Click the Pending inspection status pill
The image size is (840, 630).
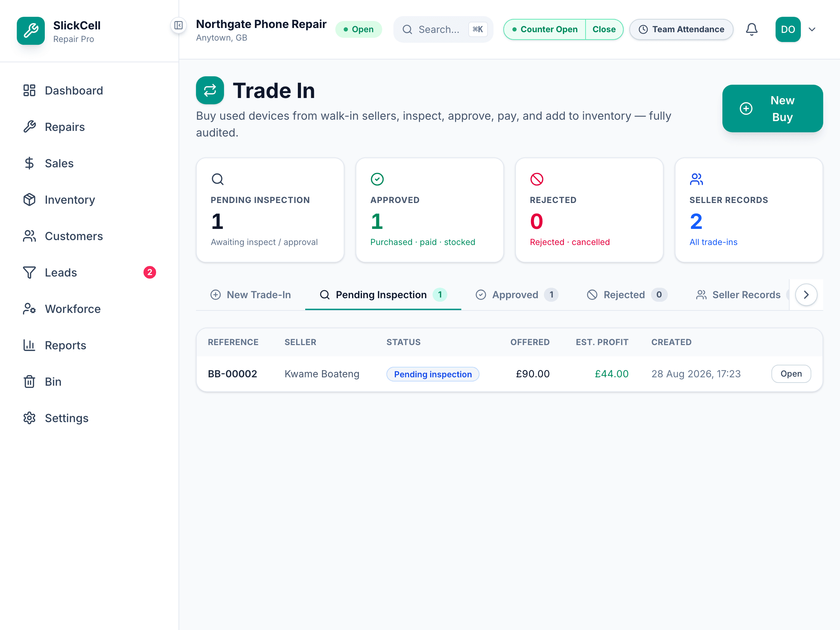433,374
